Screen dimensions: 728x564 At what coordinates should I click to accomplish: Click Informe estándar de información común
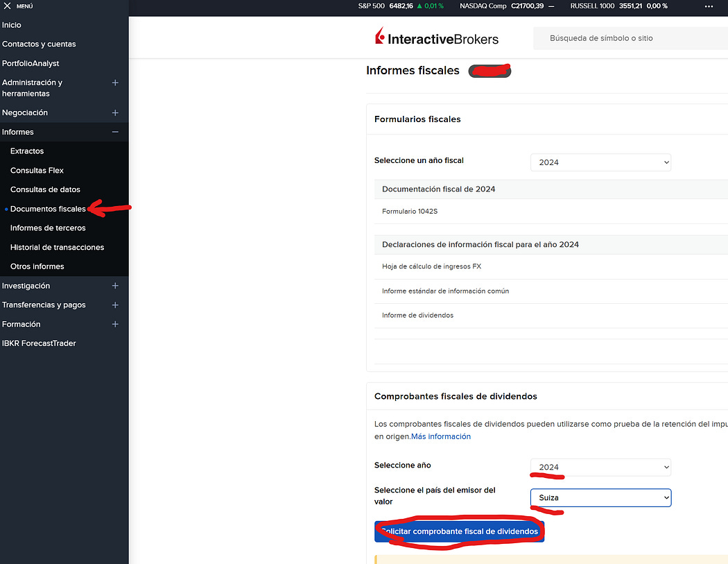pos(551,291)
